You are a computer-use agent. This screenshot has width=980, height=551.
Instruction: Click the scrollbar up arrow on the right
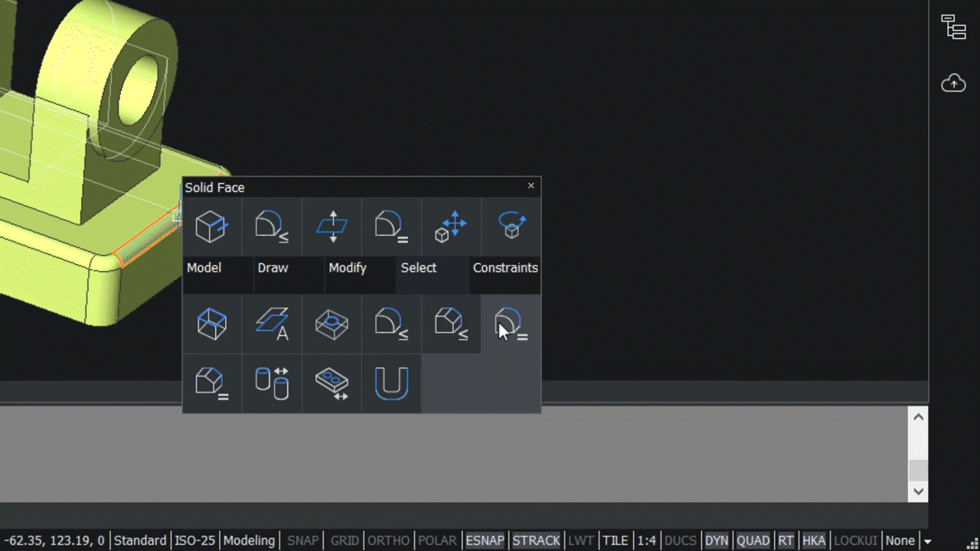coord(918,416)
